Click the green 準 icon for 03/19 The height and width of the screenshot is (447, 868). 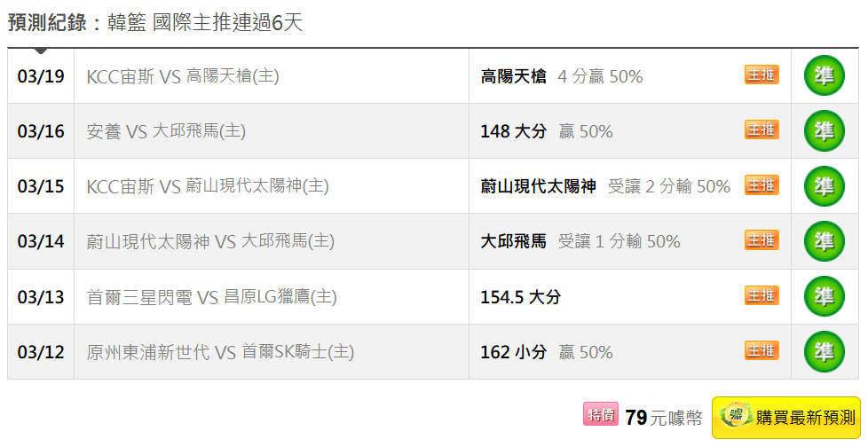click(824, 76)
